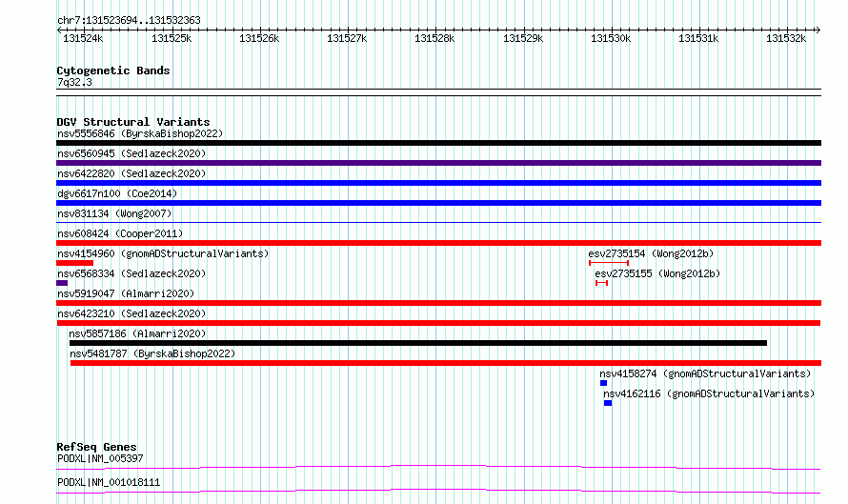Click the red nsv5919047 variant bar
The height and width of the screenshot is (504, 848).
438,303
